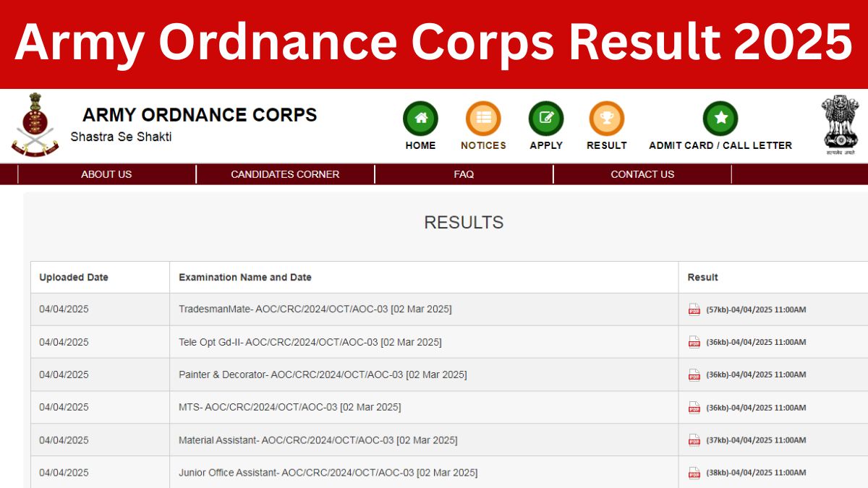Open the ABOUT US menu item
This screenshot has height=488, width=868.
106,174
